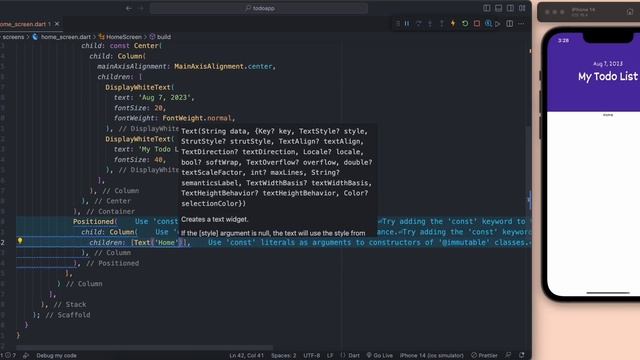Click the Step Into debug icon
This screenshot has height=360, width=640.
[x=430, y=24]
